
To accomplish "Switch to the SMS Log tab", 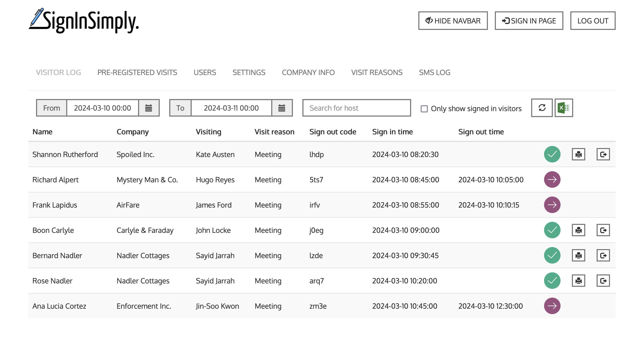I will coord(434,72).
